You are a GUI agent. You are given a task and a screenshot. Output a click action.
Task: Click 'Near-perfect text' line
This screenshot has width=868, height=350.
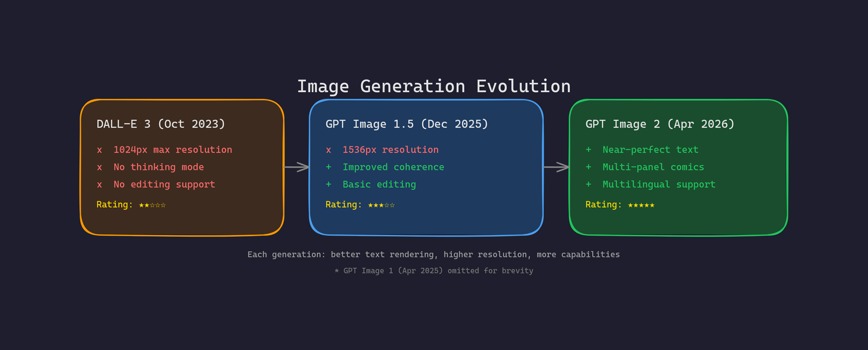(642, 149)
